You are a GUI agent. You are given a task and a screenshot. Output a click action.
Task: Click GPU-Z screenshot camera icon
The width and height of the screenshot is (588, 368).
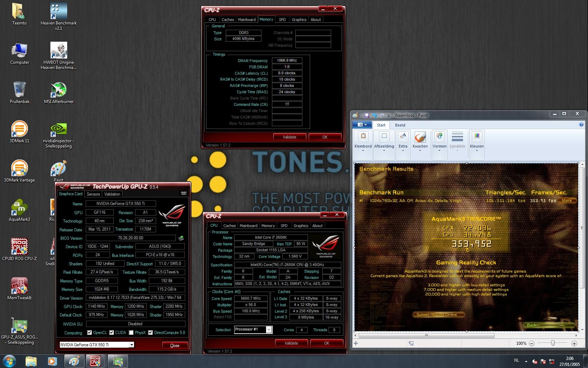pyautogui.click(x=183, y=193)
